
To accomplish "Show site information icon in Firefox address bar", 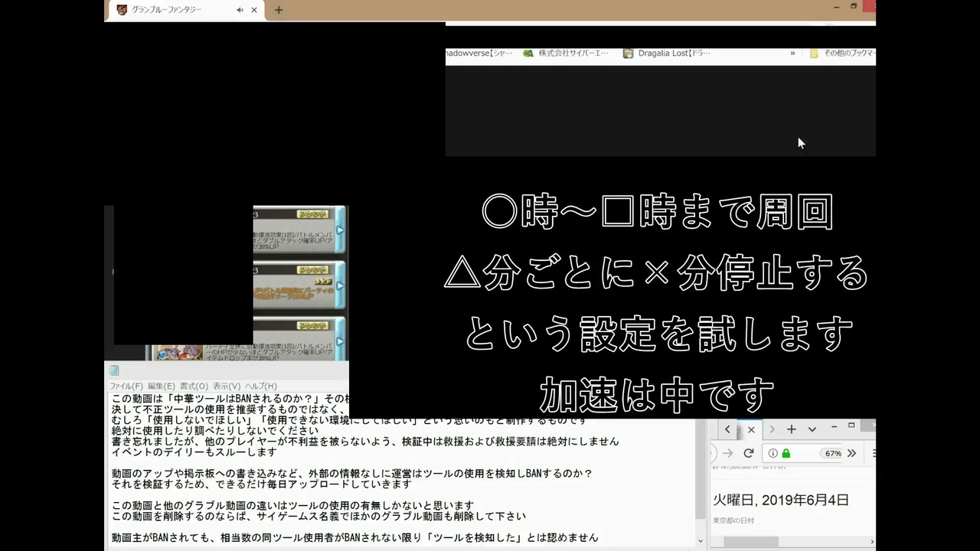I will [x=773, y=453].
